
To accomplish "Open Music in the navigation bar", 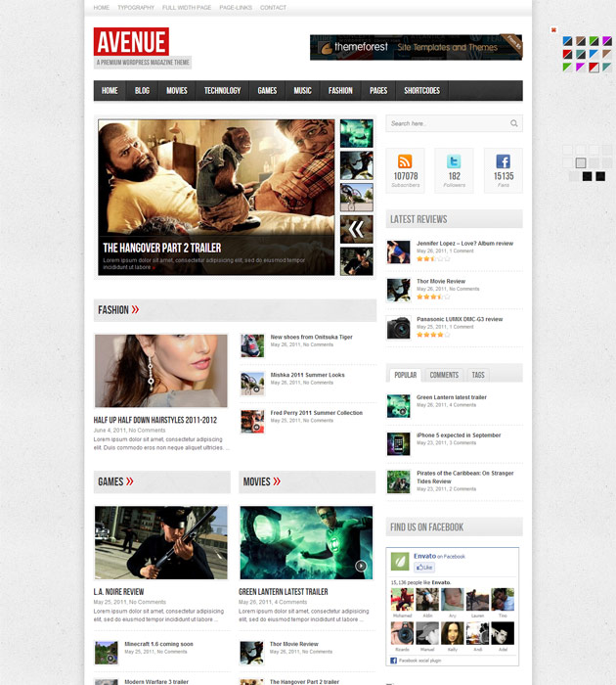I will pos(302,90).
